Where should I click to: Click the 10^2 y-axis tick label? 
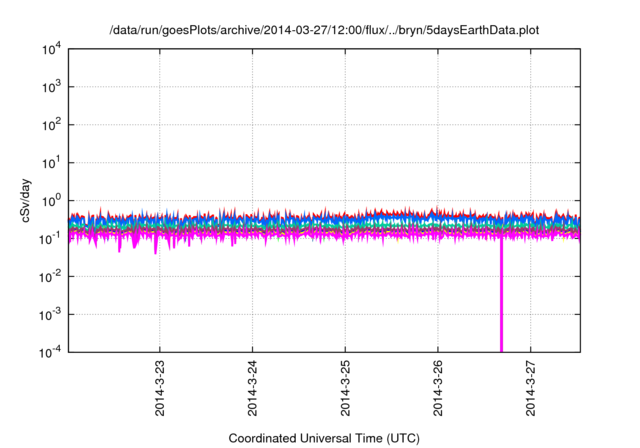[51, 125]
